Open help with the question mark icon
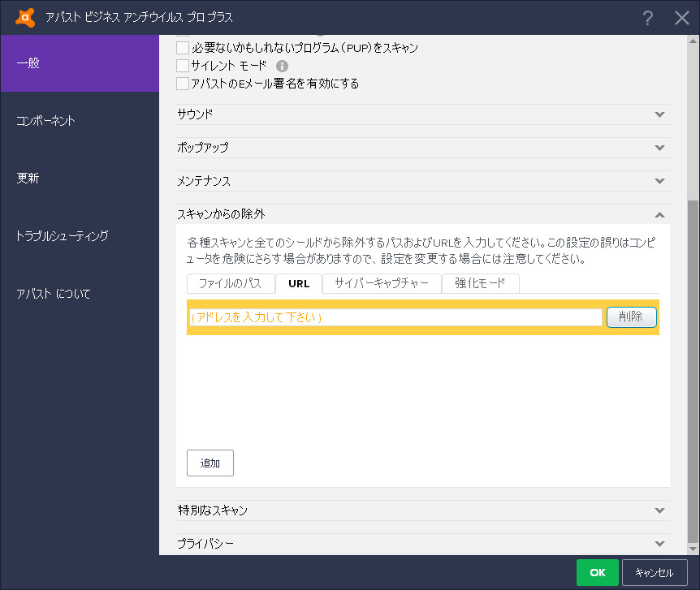This screenshot has width=700, height=590. (x=648, y=18)
